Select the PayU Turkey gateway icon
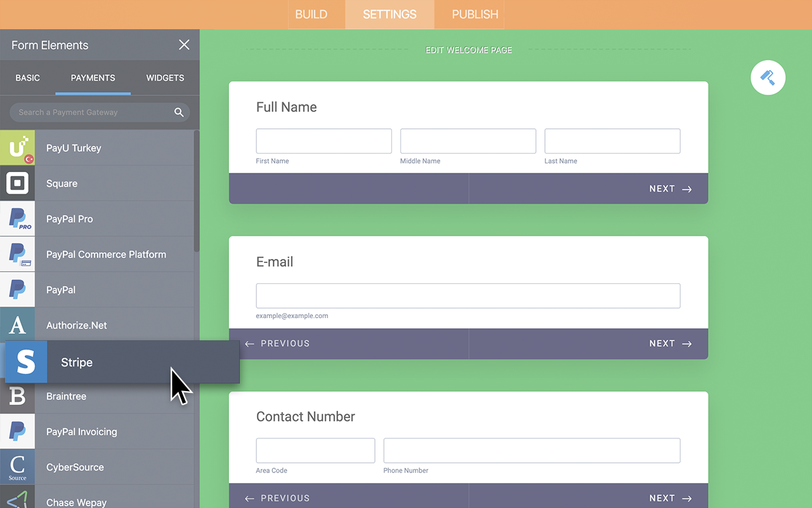 pos(17,147)
